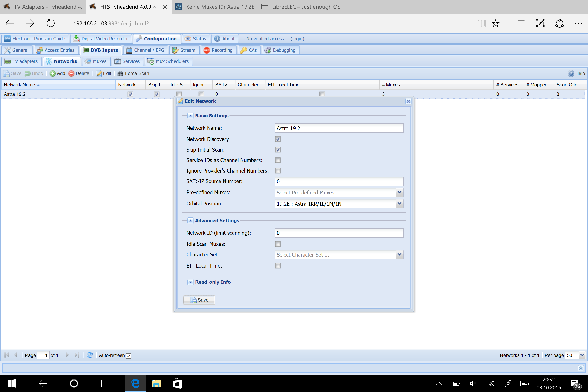Image resolution: width=588 pixels, height=392 pixels.
Task: Toggle Network Discovery checkbox in Astra 19.2 row
Action: (130, 94)
